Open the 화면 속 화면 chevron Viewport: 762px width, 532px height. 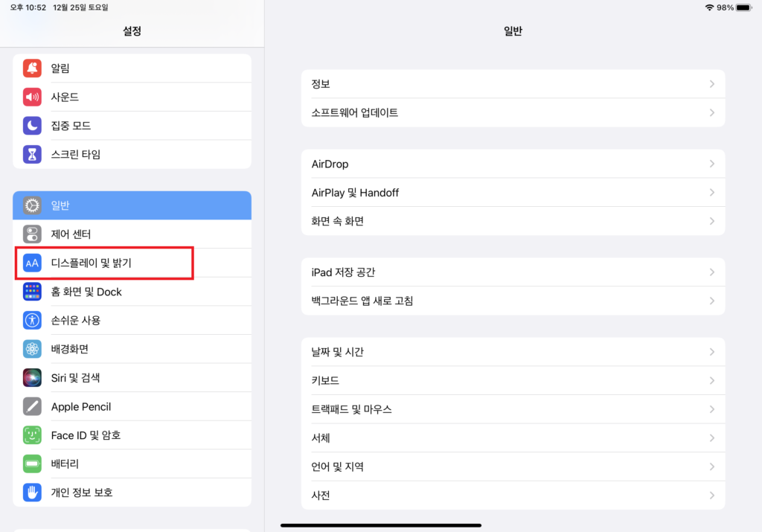tap(712, 221)
